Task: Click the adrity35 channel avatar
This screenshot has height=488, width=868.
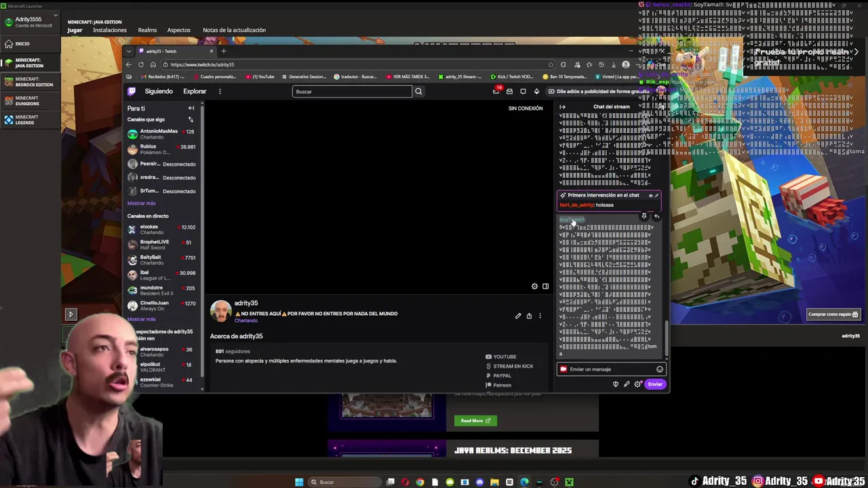Action: click(220, 311)
